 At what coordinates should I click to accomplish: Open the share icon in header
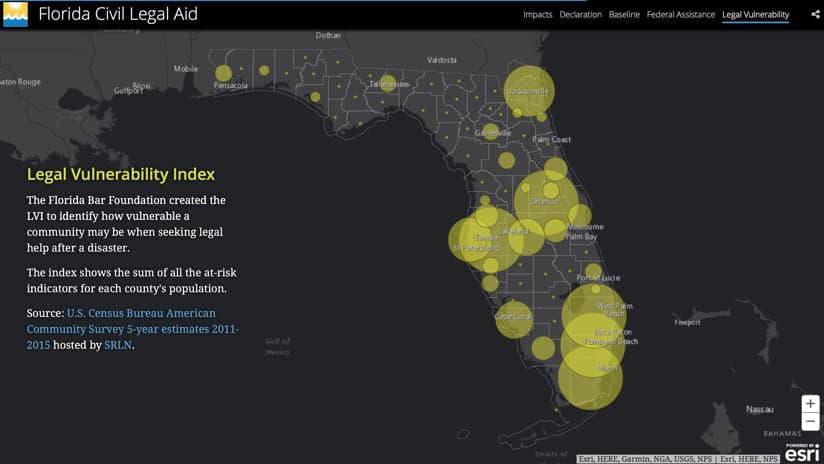pos(815,14)
